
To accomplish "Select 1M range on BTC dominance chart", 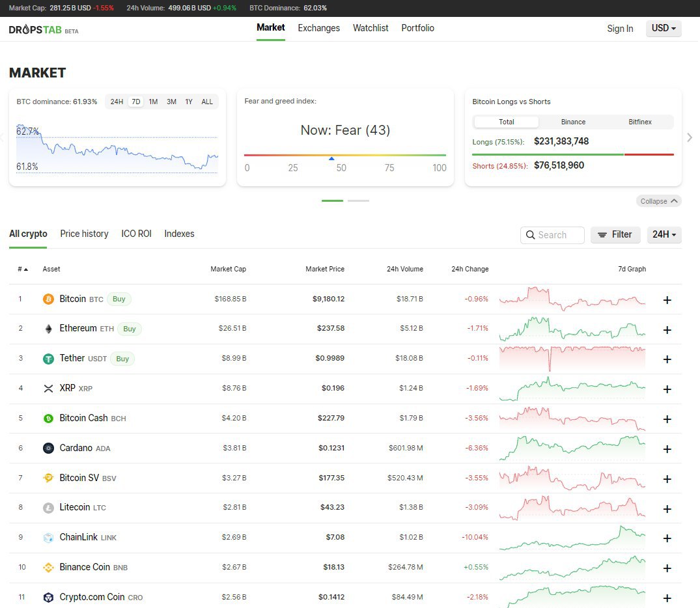I will pyautogui.click(x=153, y=102).
